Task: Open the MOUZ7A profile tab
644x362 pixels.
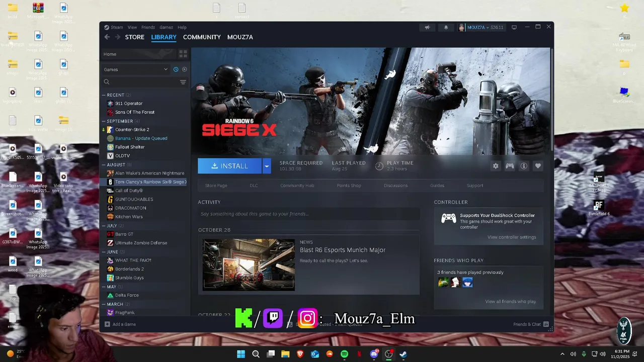Action: click(x=240, y=37)
